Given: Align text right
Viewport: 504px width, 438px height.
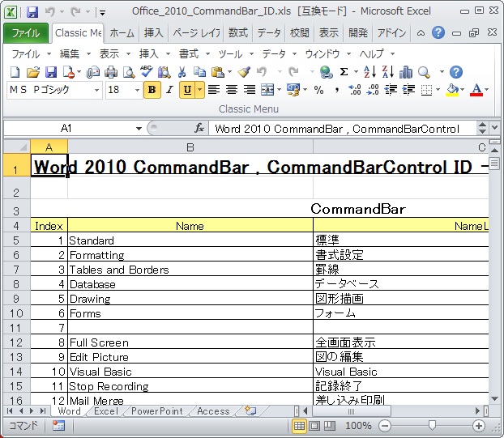Looking at the screenshot, I should click(x=250, y=90).
